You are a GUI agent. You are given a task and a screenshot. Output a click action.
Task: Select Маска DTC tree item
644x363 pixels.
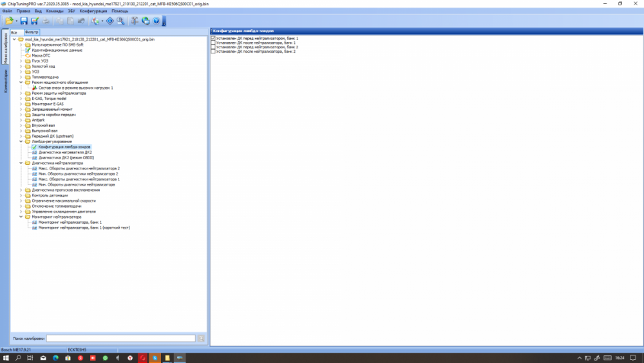41,55
